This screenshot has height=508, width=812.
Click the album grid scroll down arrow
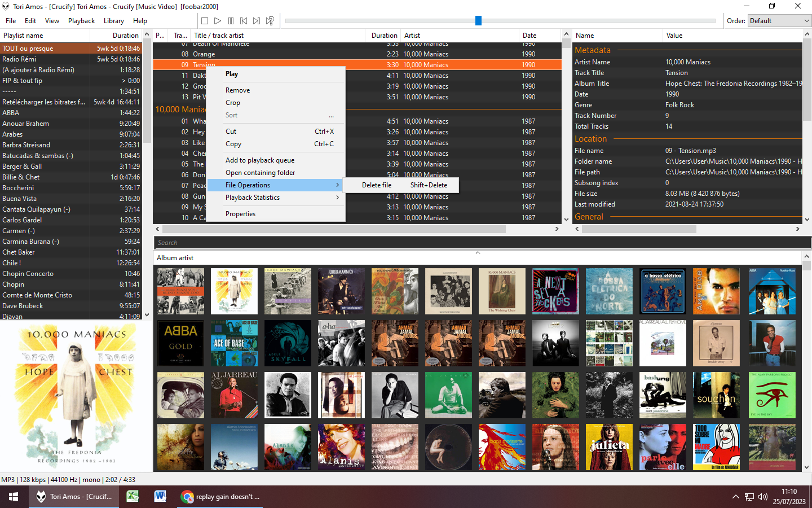click(x=807, y=467)
